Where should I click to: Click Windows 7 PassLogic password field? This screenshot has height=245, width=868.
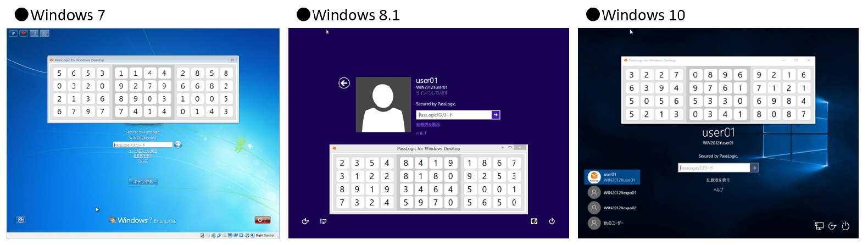tap(143, 144)
